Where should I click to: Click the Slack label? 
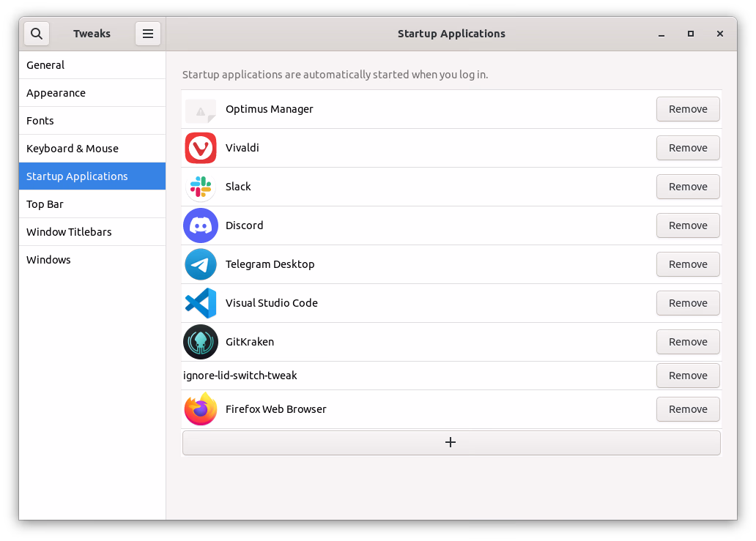pyautogui.click(x=238, y=187)
